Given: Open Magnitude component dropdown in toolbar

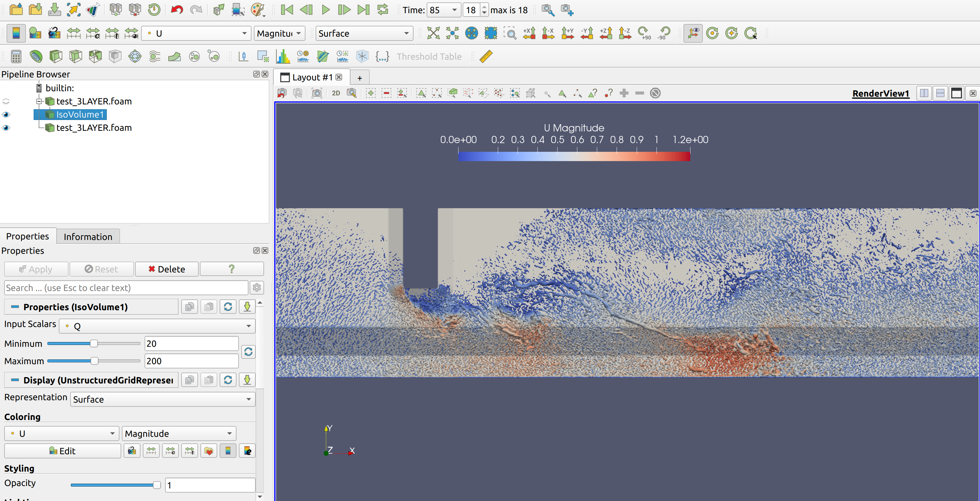Looking at the screenshot, I should [x=279, y=34].
